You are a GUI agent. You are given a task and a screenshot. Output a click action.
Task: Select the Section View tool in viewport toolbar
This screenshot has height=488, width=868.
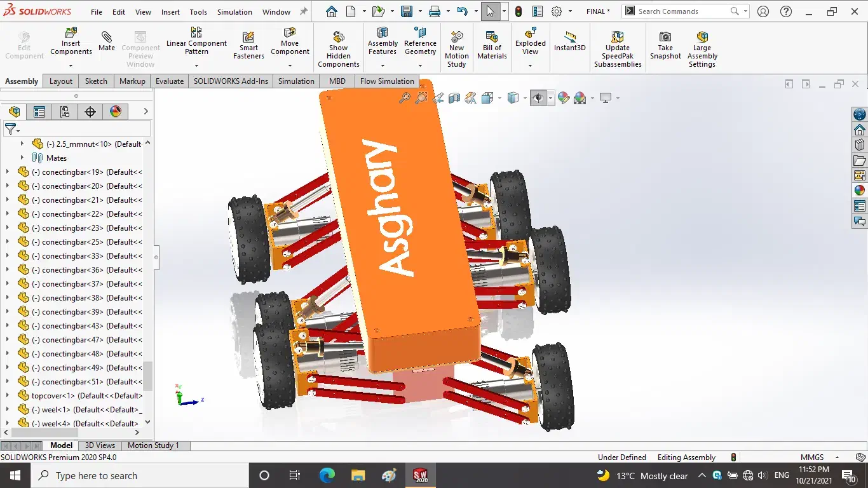click(454, 98)
